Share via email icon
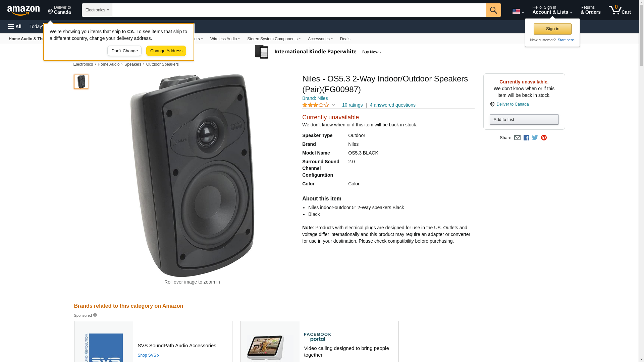This screenshot has height=362, width=644. pos(517,138)
